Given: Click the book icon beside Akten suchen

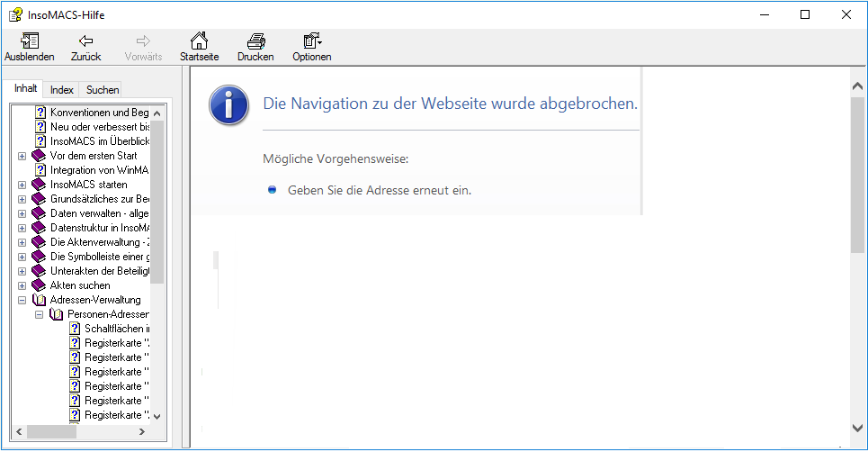Looking at the screenshot, I should 39,285.
